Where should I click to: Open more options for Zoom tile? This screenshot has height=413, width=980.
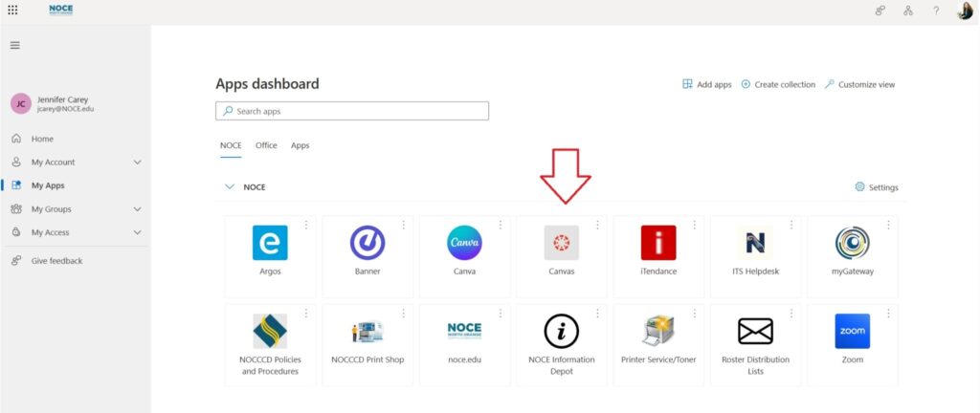888,314
